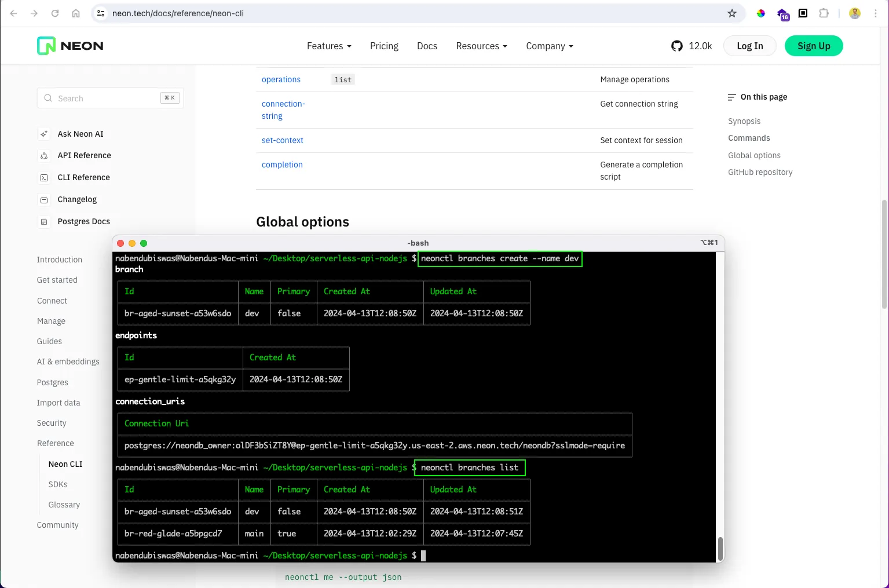The image size is (889, 588).
Task: Open Chrome three-dot menu
Action: click(x=876, y=13)
